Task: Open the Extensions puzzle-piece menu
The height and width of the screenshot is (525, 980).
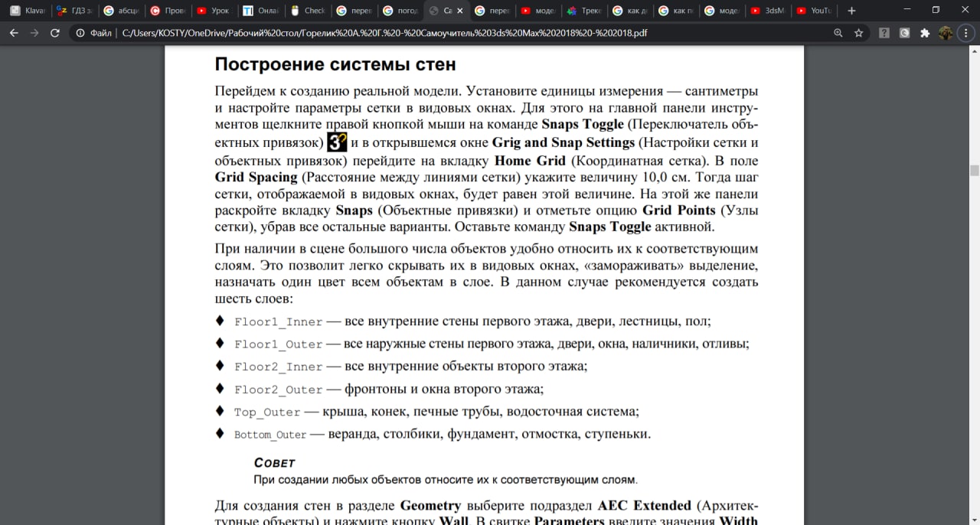Action: [x=925, y=33]
